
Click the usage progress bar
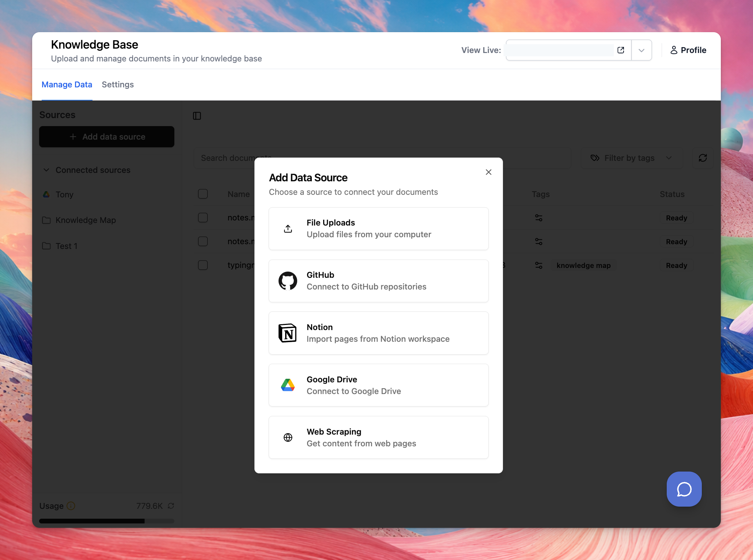coord(107,521)
